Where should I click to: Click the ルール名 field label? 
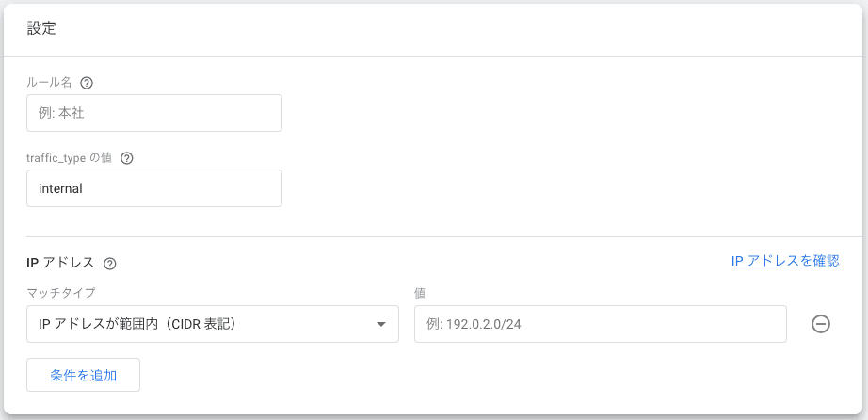coord(49,83)
